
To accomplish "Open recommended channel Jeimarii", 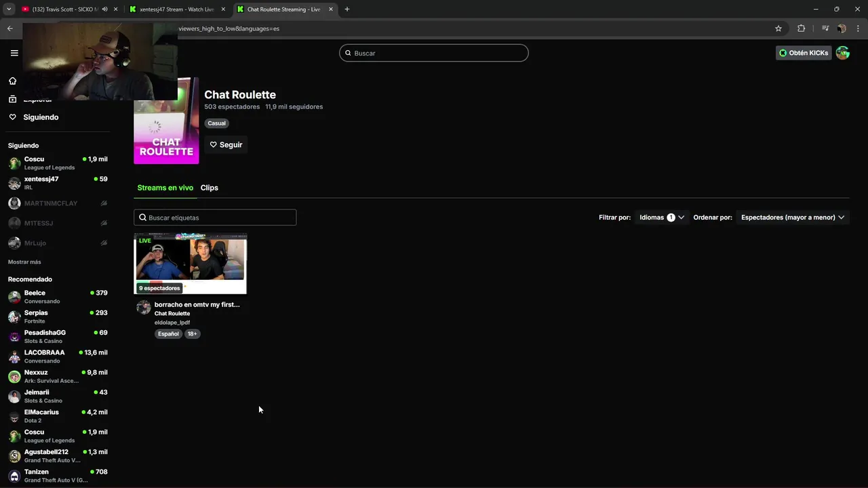I will [x=58, y=396].
